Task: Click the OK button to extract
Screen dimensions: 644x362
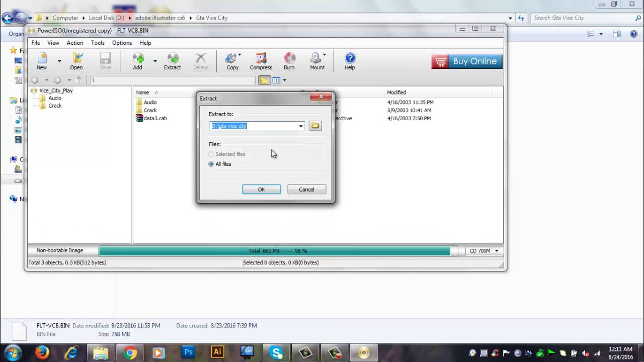Action: tap(261, 189)
